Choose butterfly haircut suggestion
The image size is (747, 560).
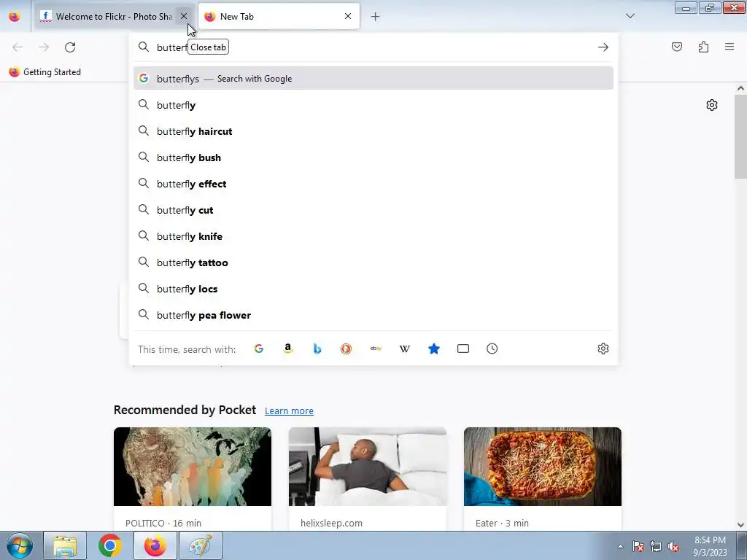pyautogui.click(x=373, y=131)
